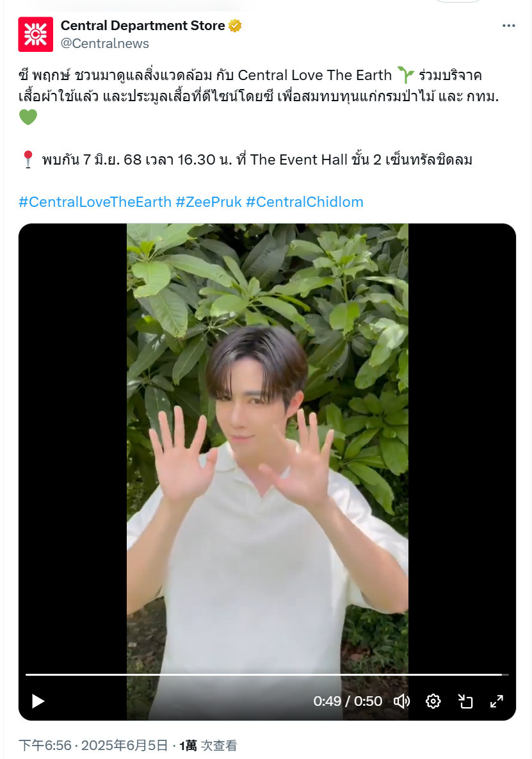Open the Central Department Store profile name
Screen dimensions: 532x759
(143, 26)
